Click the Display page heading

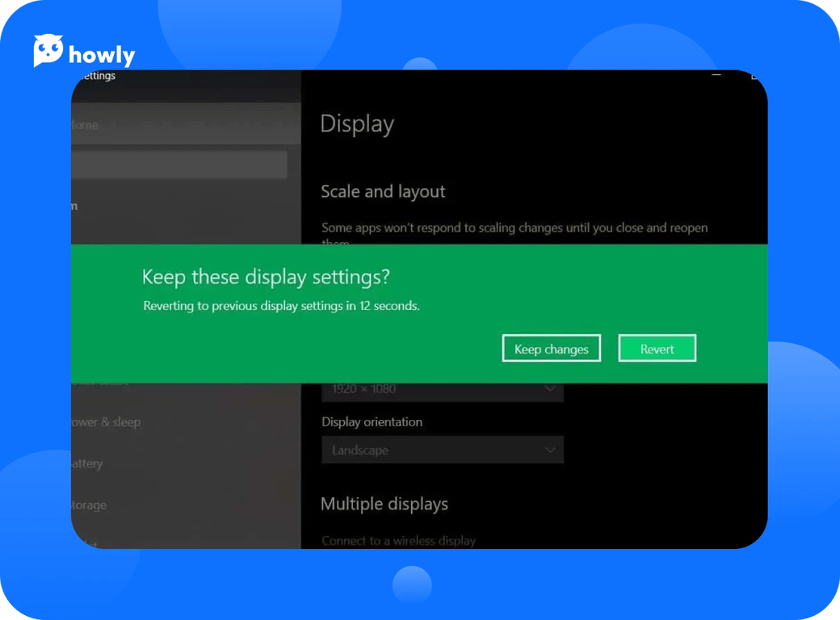pos(357,124)
